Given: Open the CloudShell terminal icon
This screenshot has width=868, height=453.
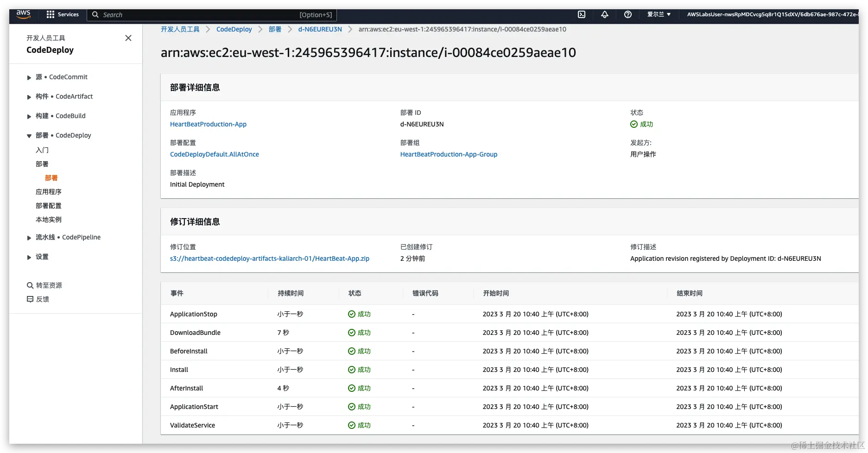Looking at the screenshot, I should click(582, 14).
